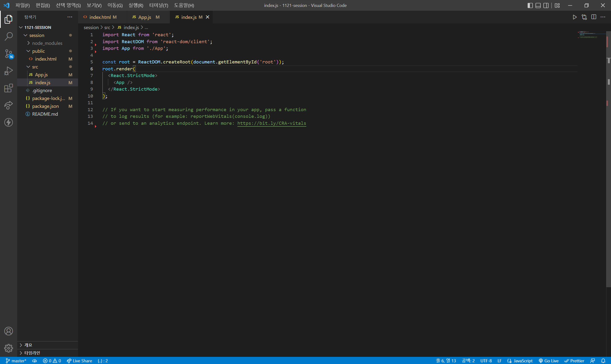Open the 터미널(T) menu

pyautogui.click(x=158, y=5)
